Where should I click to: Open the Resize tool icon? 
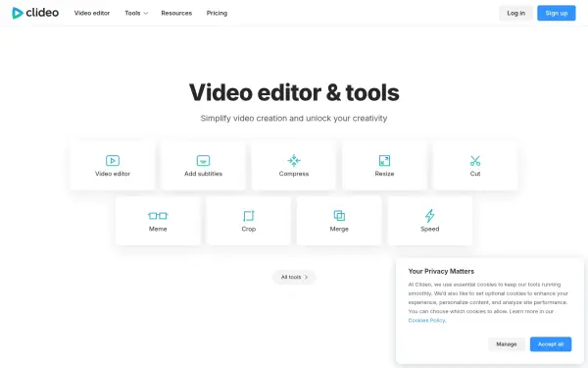[384, 161]
